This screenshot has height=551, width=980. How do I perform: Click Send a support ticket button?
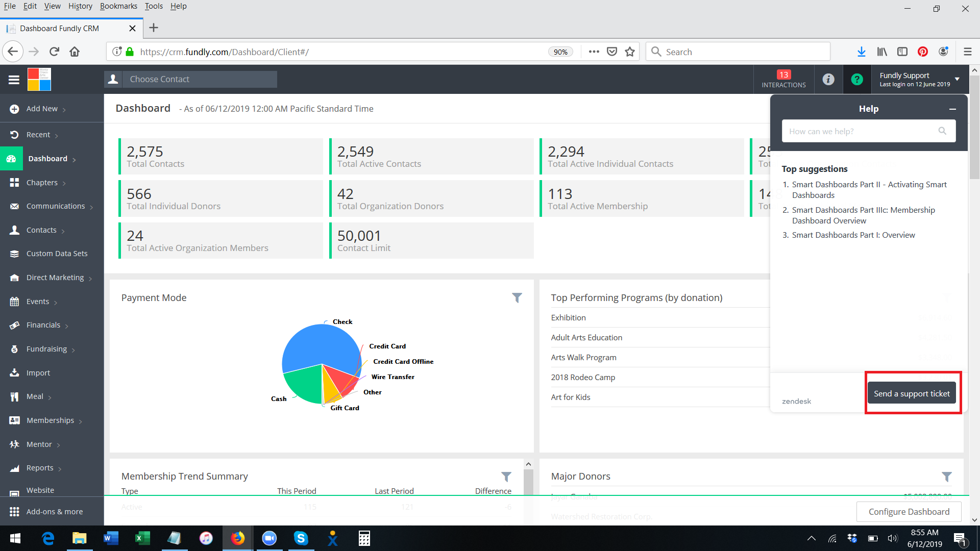[x=912, y=393]
